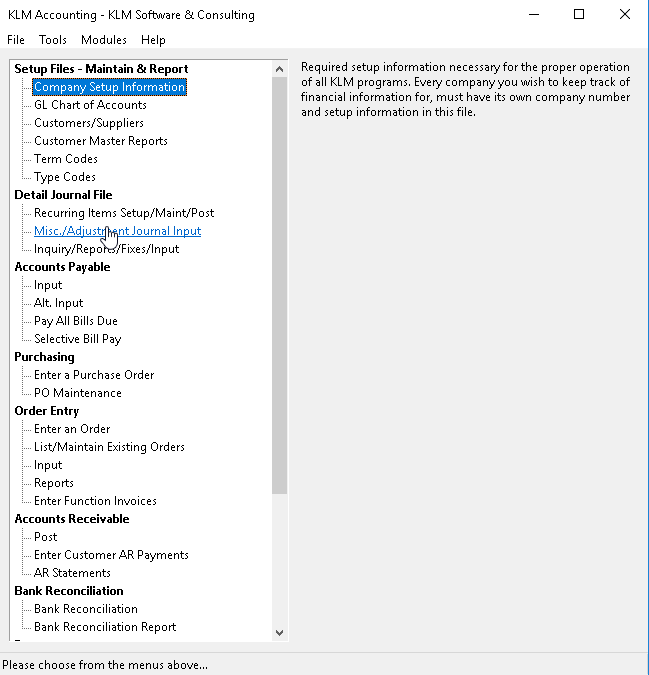Image resolution: width=649 pixels, height=675 pixels.
Task: Click the Bank Reconciliation heading
Action: (x=69, y=591)
